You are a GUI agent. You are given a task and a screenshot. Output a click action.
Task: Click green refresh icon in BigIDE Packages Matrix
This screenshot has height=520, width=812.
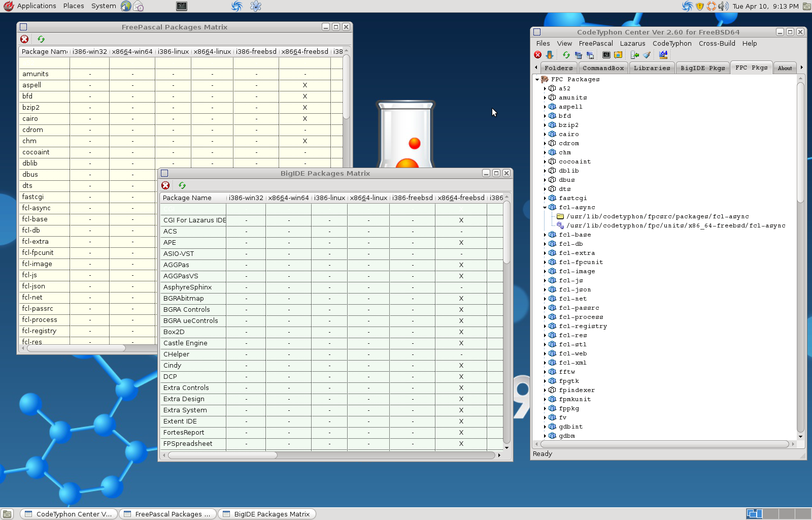coord(182,185)
